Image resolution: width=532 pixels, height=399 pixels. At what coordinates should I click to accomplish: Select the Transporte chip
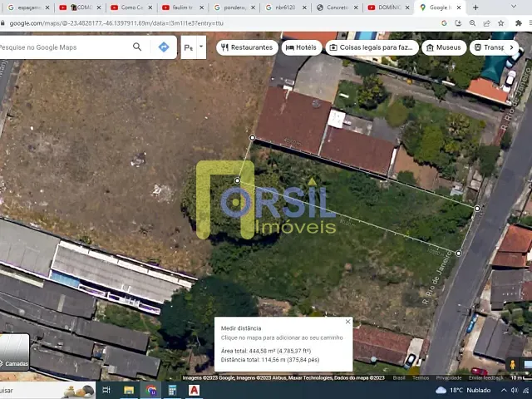pos(489,47)
